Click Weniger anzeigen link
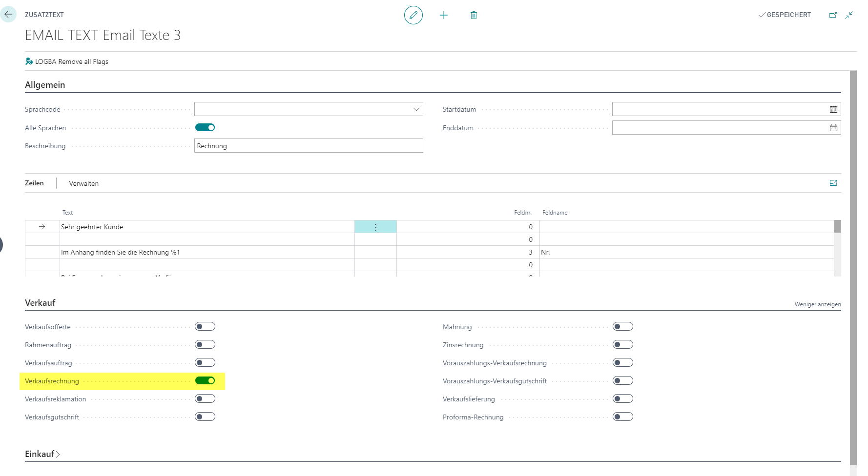868x476 pixels. point(818,304)
